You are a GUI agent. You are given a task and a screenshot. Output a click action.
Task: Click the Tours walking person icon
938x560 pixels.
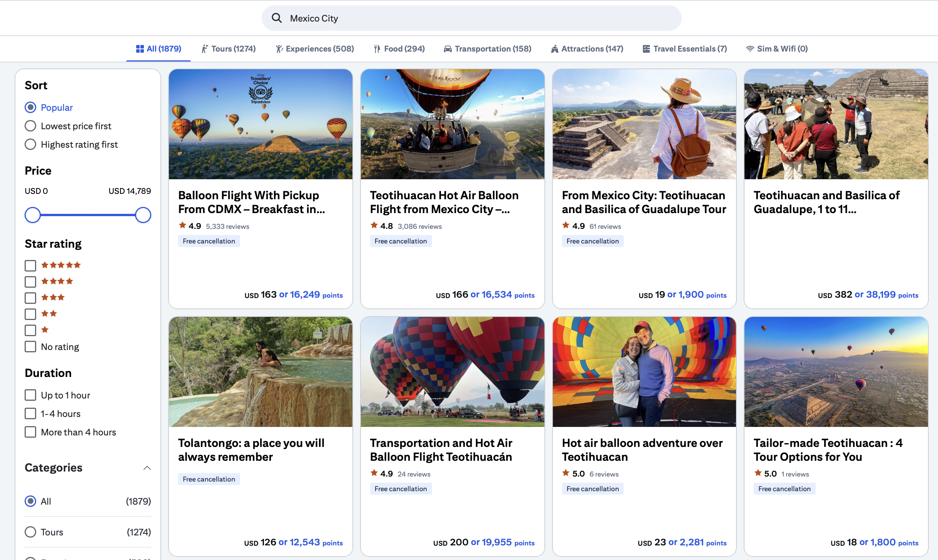pyautogui.click(x=205, y=49)
